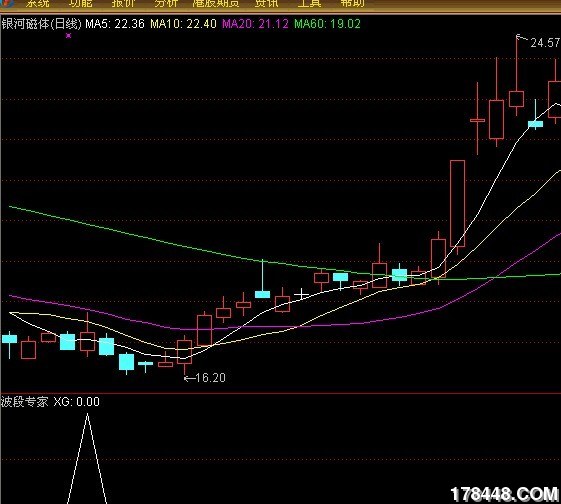This screenshot has width=561, height=504.
Task: Click the 波段专家 indicator label
Action: [x=24, y=402]
